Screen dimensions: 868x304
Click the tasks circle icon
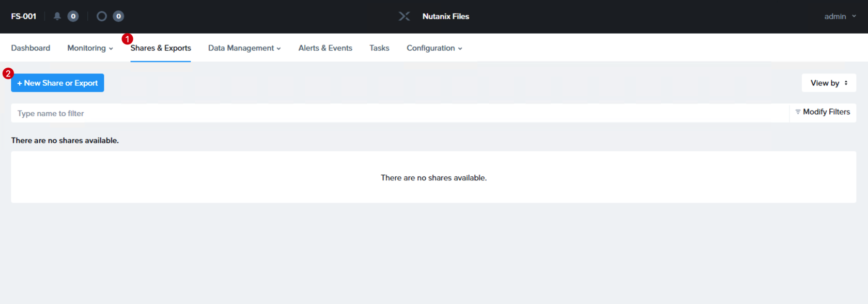102,16
